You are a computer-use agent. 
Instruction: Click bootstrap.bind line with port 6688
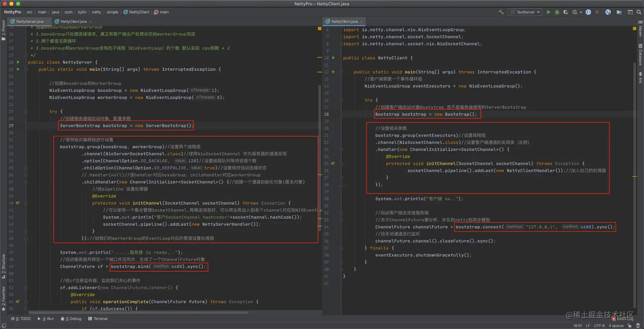[x=158, y=266]
